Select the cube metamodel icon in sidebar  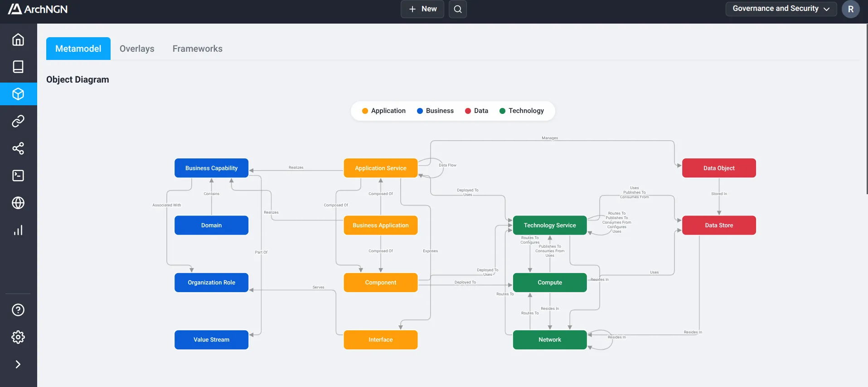click(x=18, y=94)
